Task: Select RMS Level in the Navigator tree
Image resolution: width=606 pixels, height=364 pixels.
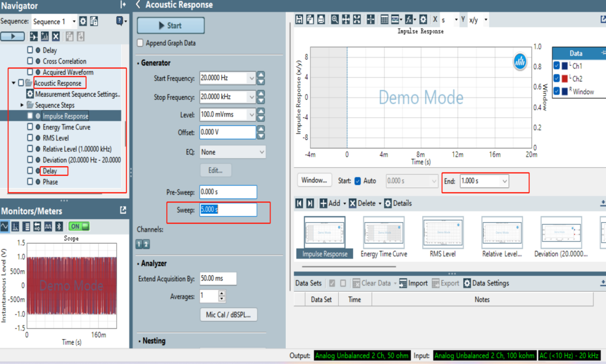Action: click(x=56, y=138)
